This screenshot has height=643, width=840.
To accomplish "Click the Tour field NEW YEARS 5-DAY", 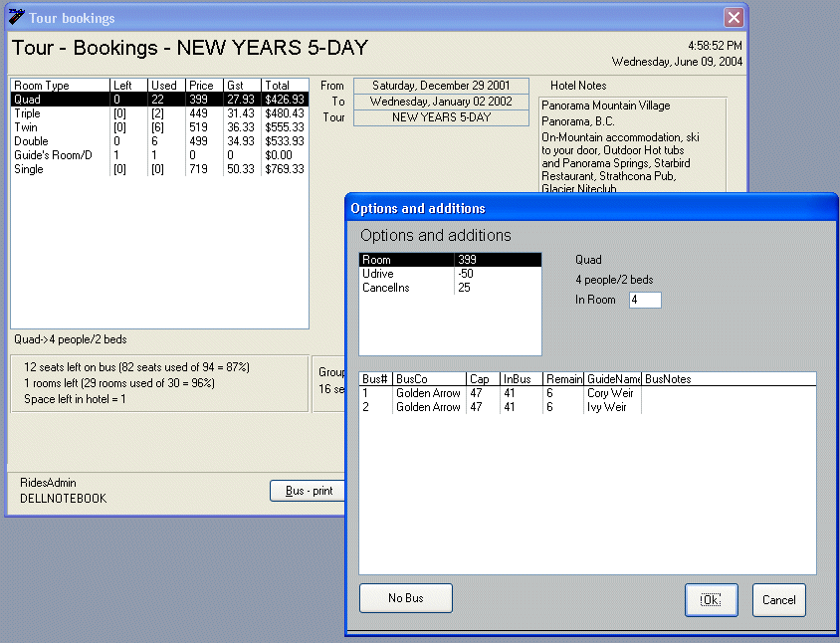I will coord(442,117).
